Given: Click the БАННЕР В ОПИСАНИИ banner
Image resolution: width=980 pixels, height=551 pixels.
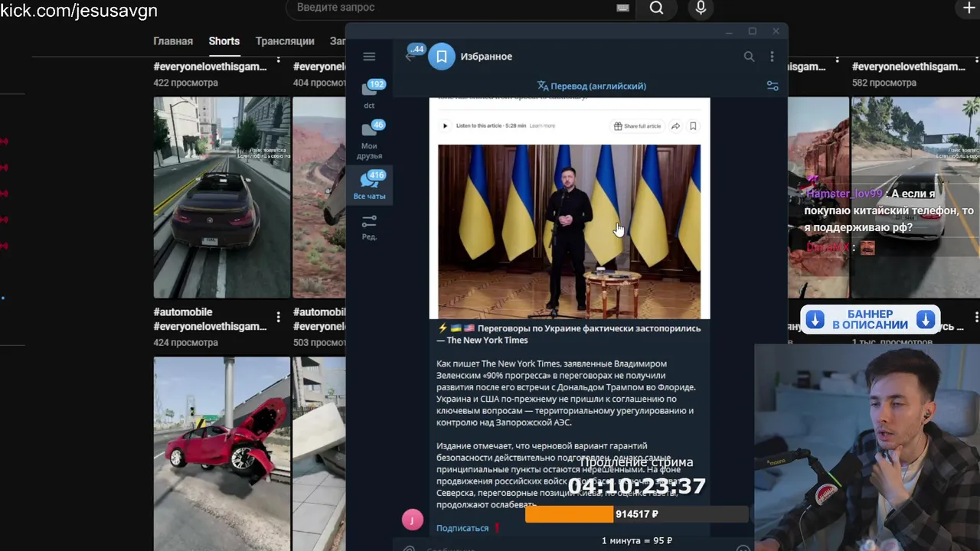Looking at the screenshot, I should 871,319.
